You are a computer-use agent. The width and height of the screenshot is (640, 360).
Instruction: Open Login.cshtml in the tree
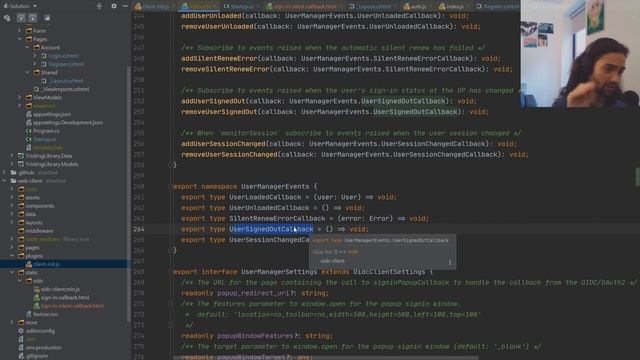pos(63,56)
